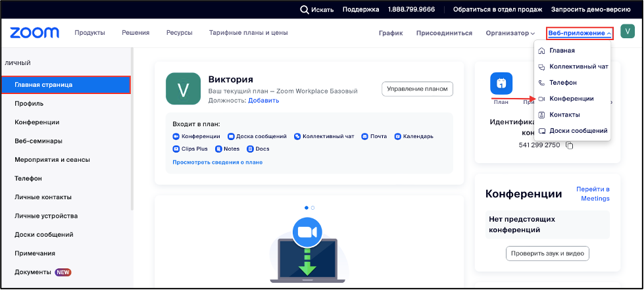Viewport: 644px width, 290px height.
Task: Click Проверить звук и видео button
Action: click(547, 253)
